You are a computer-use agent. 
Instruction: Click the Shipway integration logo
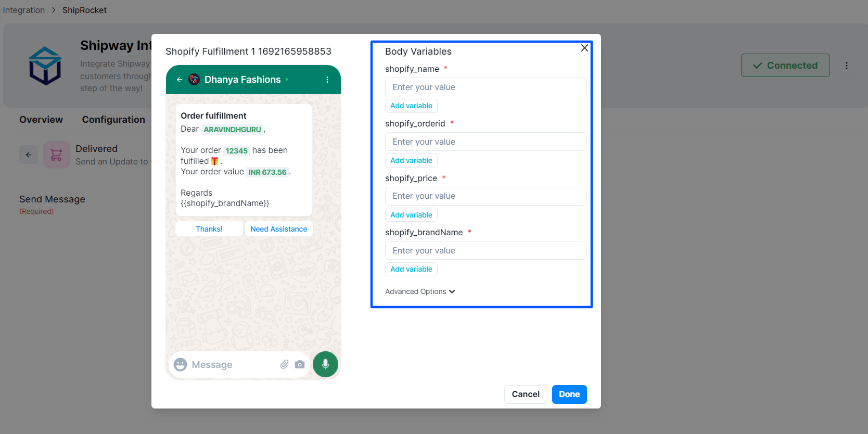pyautogui.click(x=45, y=66)
